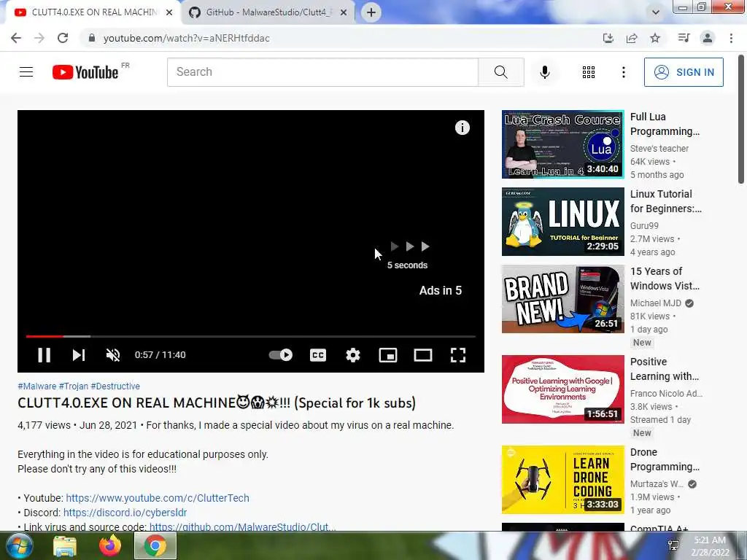
Task: Switch to theater mode
Action: (x=423, y=355)
